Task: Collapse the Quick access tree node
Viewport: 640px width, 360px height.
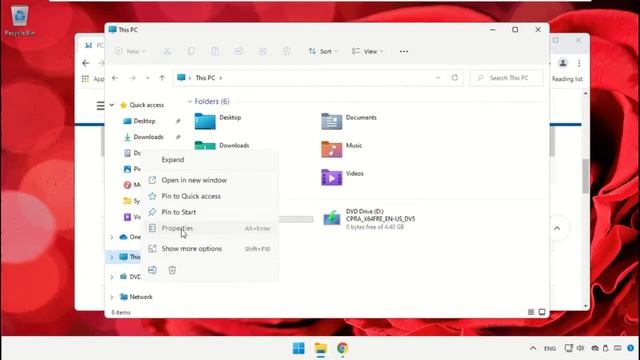Action: click(x=112, y=105)
